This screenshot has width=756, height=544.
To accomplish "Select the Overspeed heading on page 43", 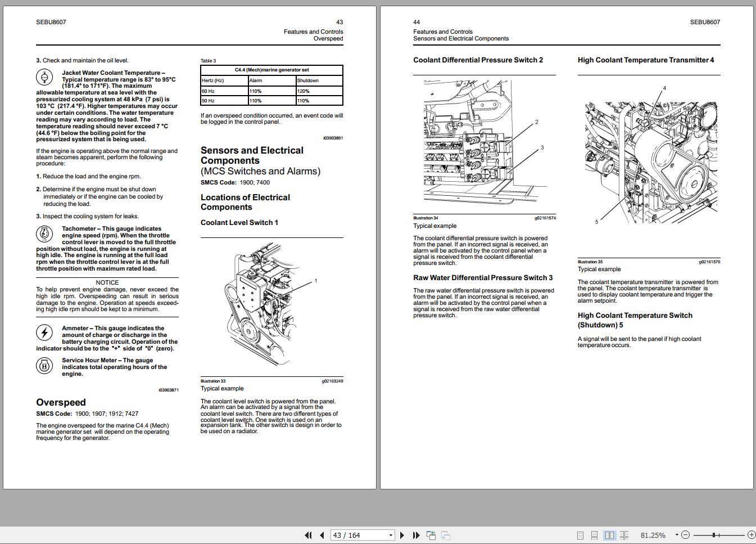I will tap(61, 402).
